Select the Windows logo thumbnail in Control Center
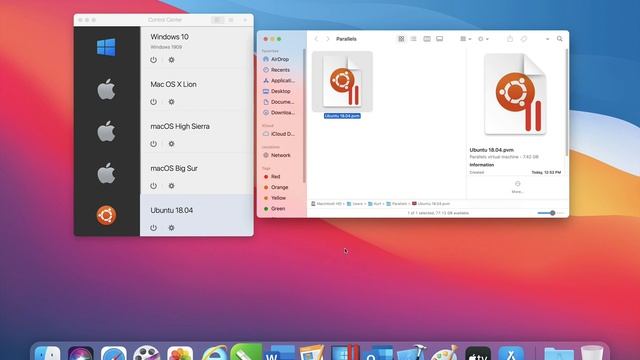 point(106,47)
